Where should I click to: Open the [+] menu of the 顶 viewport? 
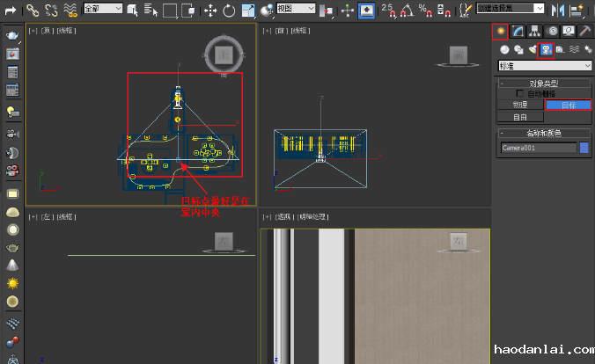(33, 31)
